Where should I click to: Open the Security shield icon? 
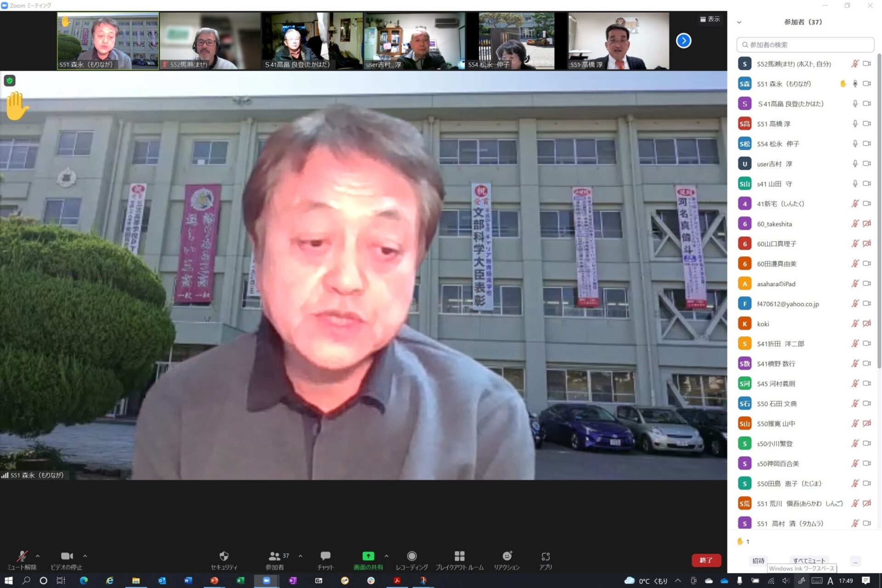pyautogui.click(x=224, y=556)
